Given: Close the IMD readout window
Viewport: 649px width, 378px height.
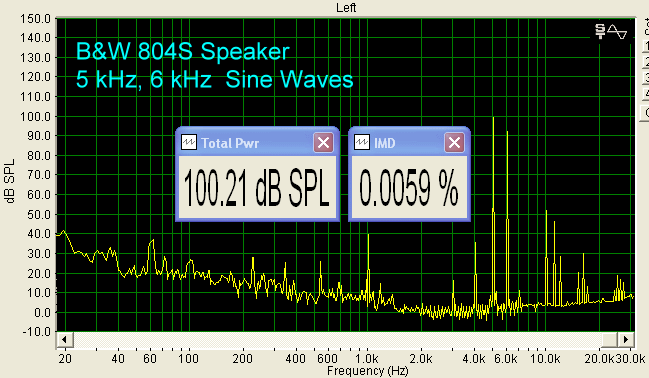Looking at the screenshot, I should tap(454, 143).
